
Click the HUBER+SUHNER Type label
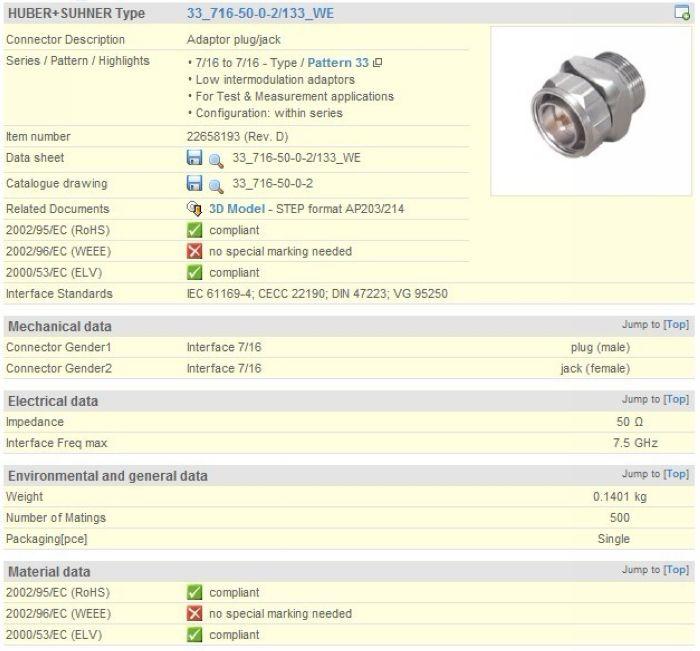pos(76,13)
